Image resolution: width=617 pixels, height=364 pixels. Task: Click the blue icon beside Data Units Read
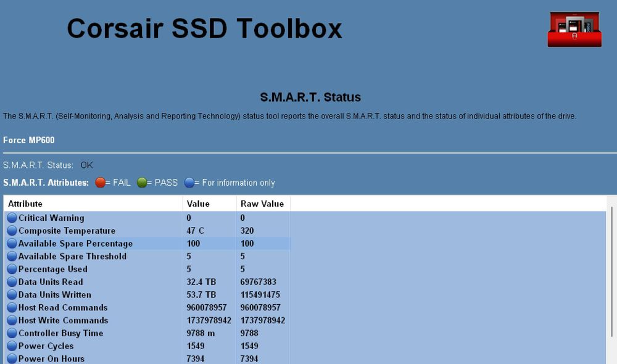[12, 282]
